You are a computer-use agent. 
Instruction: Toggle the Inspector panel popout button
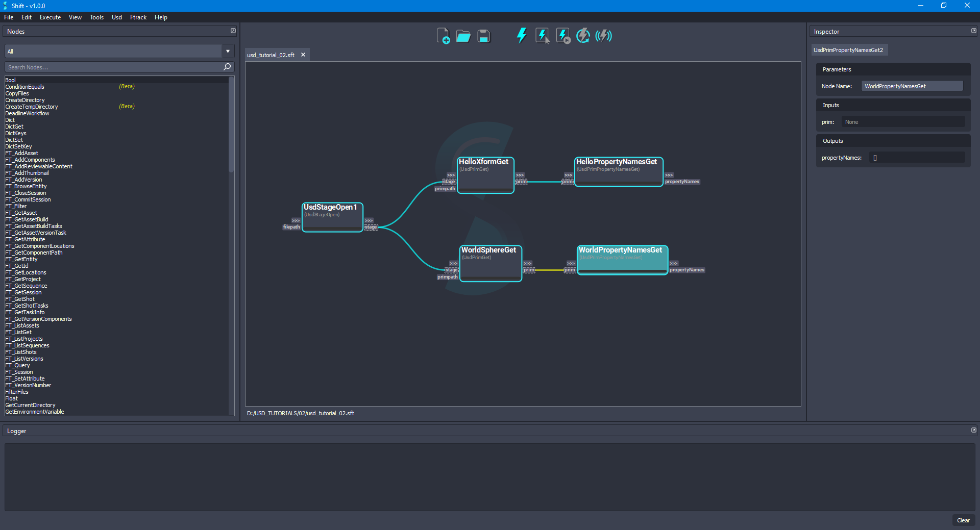[x=973, y=31]
